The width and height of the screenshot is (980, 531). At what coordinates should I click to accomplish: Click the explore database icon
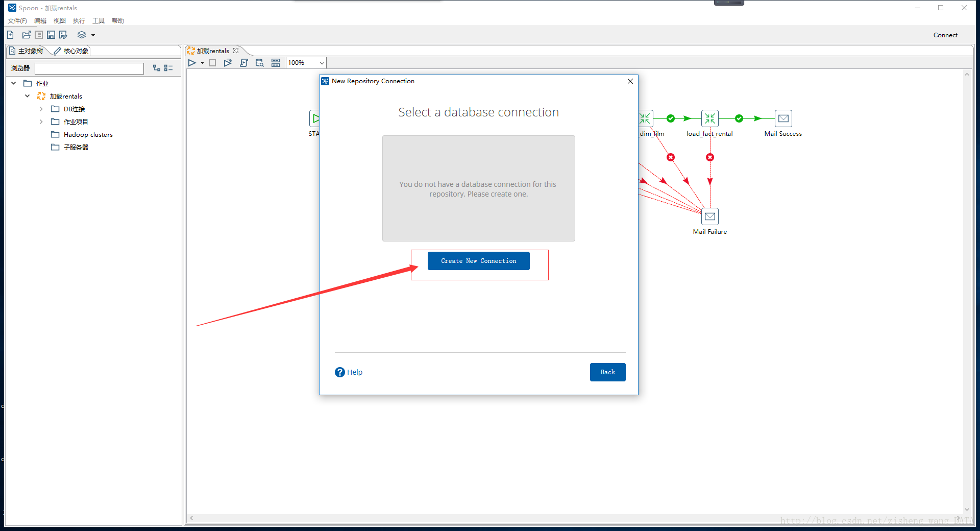(260, 63)
